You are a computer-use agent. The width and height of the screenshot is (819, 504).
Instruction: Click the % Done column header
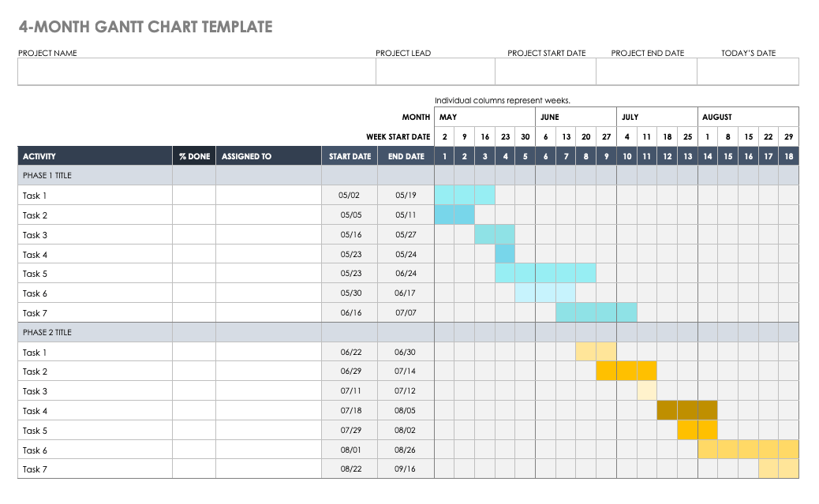pyautogui.click(x=193, y=155)
